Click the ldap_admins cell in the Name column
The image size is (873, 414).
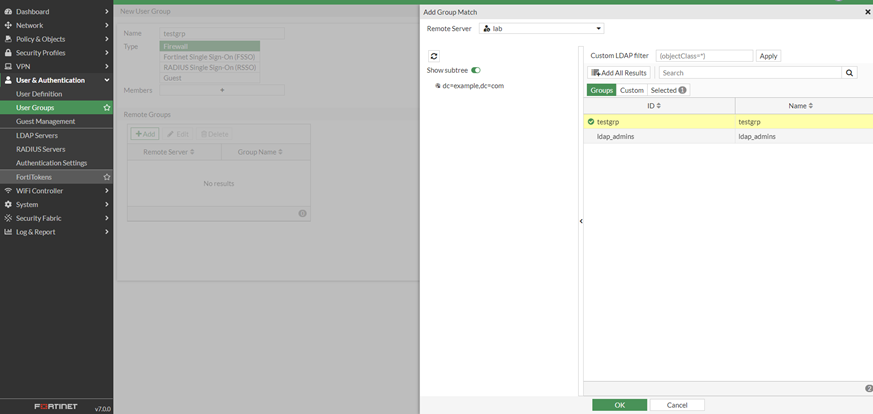point(804,136)
